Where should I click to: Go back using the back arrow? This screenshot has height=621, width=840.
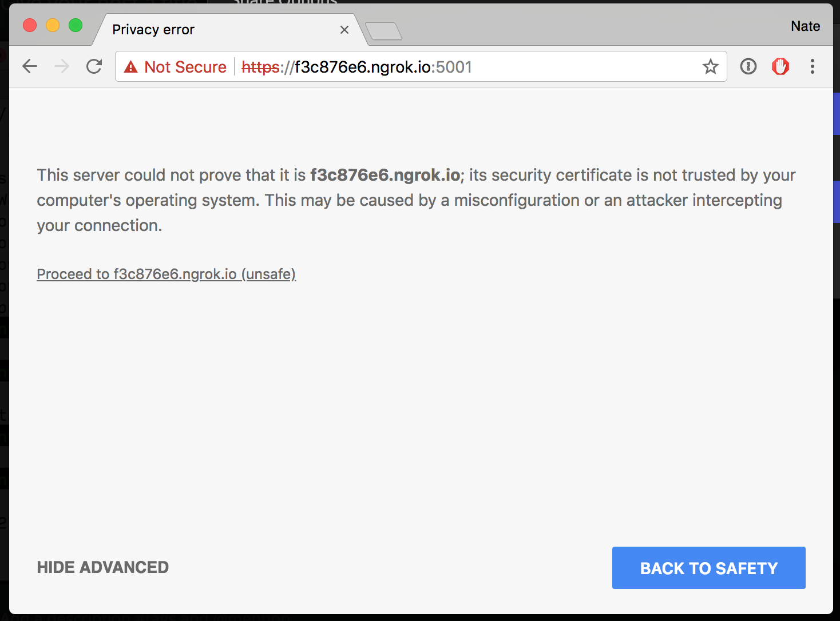[x=30, y=67]
